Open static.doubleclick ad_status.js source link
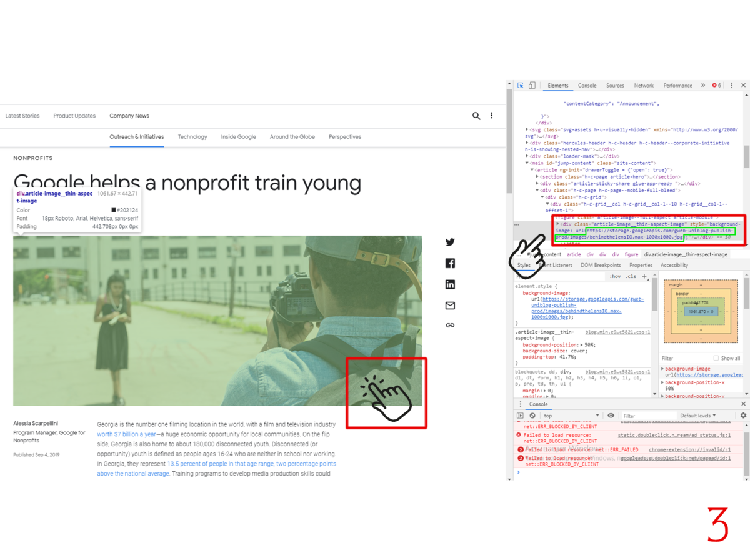 click(674, 434)
